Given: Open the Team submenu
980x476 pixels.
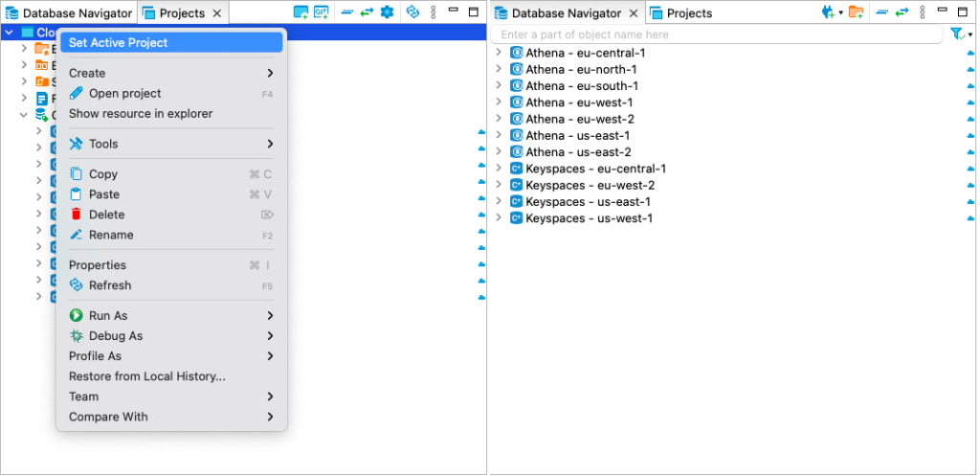Looking at the screenshot, I should coord(171,397).
